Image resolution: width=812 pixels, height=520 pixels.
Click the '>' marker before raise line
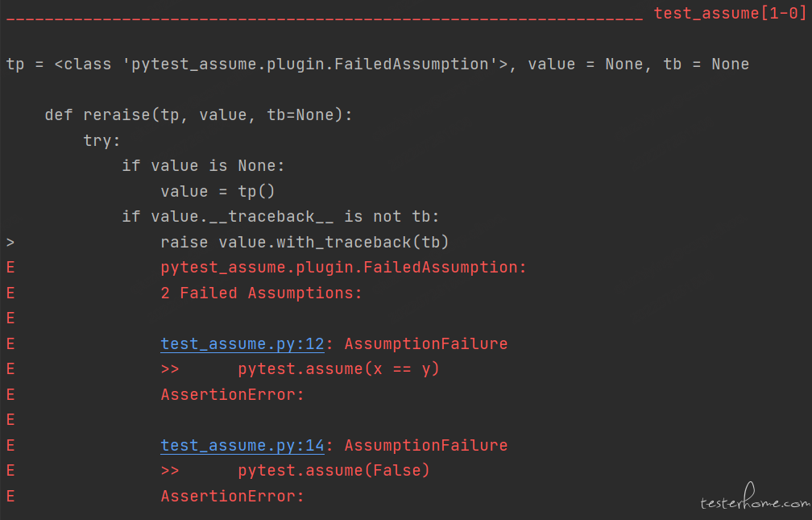(x=10, y=242)
